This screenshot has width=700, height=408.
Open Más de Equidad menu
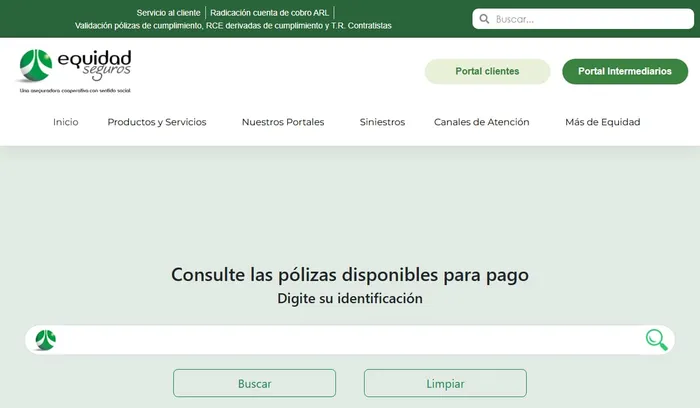[x=603, y=122]
